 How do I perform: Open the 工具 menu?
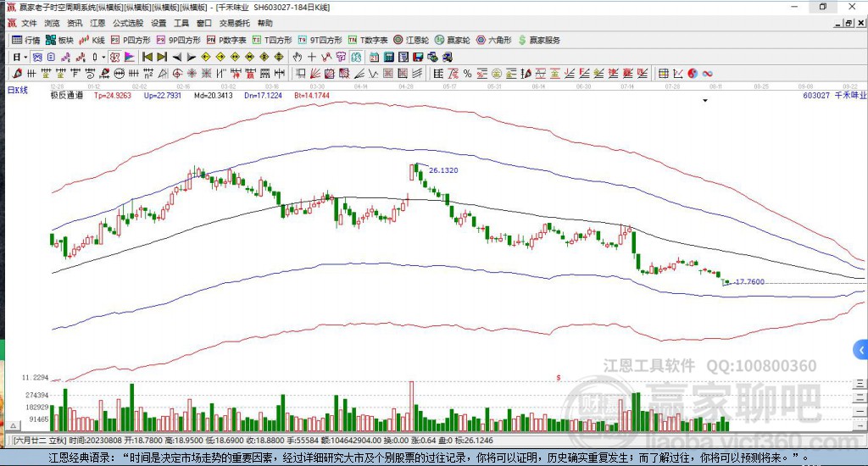coord(181,23)
